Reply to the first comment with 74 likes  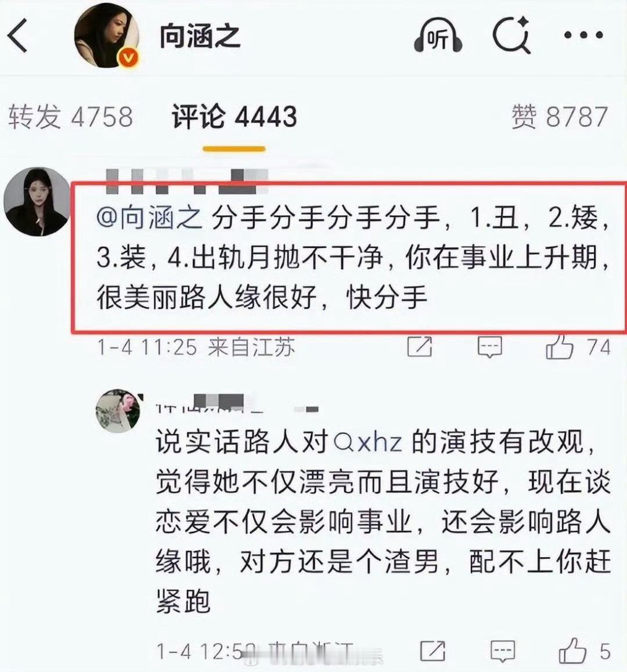(489, 346)
